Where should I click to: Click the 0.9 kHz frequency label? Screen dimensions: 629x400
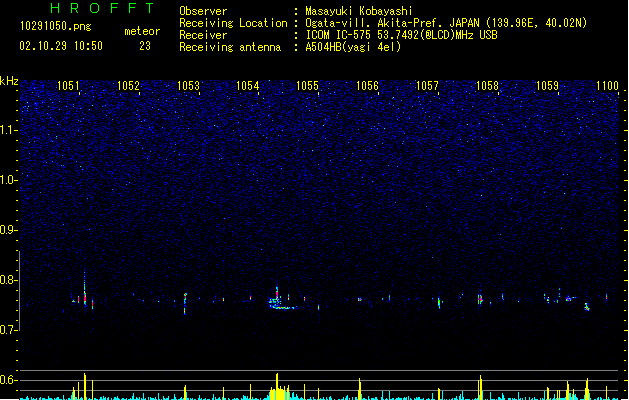pos(8,230)
